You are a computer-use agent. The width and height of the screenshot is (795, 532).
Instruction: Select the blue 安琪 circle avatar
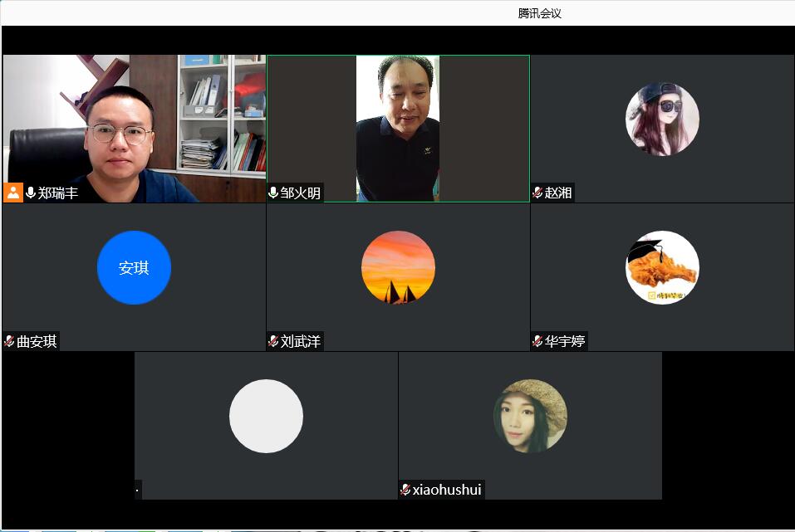click(134, 267)
